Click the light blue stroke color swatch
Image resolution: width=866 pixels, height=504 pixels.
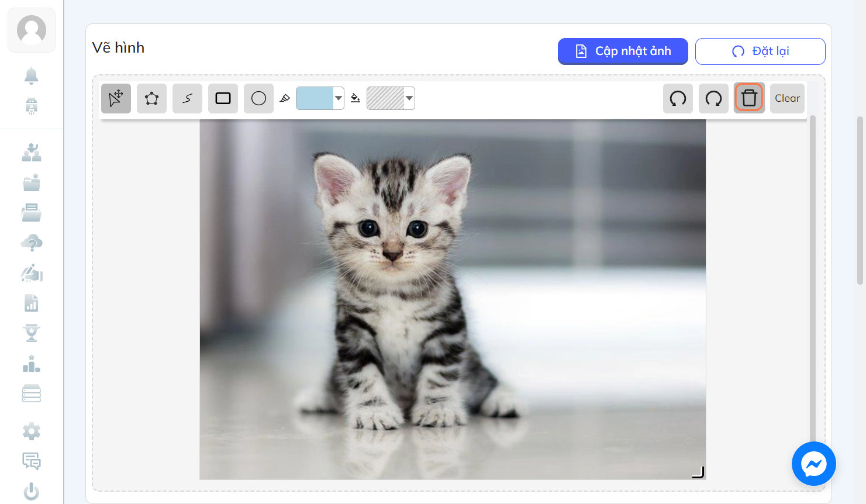click(x=315, y=98)
